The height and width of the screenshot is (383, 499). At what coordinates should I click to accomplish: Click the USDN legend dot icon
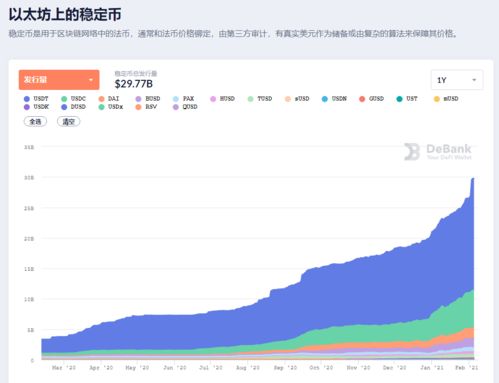point(325,99)
